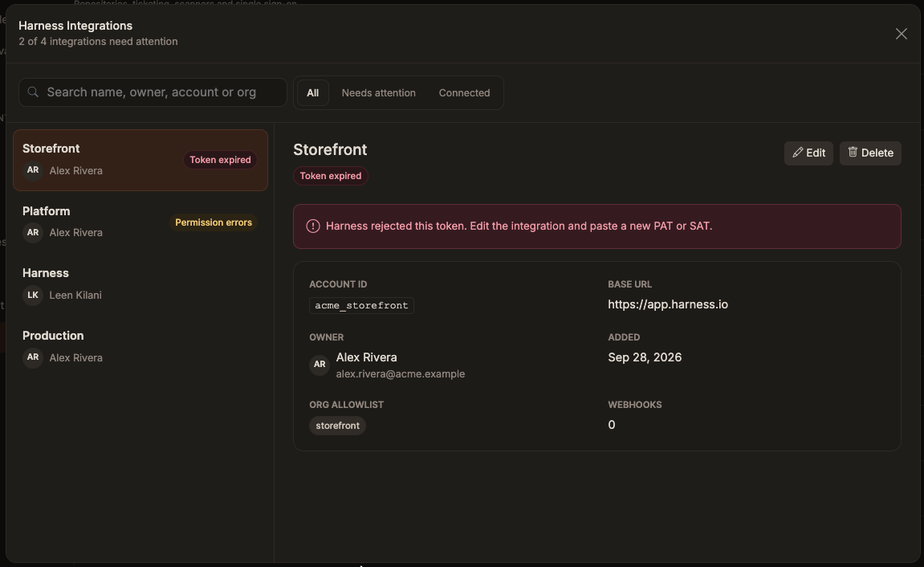Select the All filter tab
The width and height of the screenshot is (924, 567).
[312, 93]
